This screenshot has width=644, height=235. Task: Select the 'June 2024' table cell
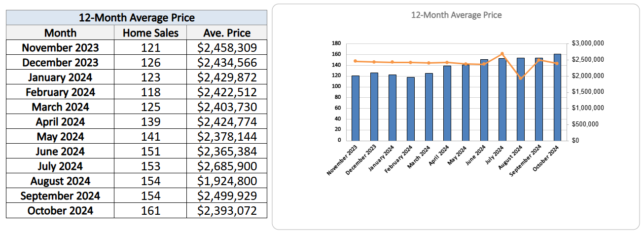click(x=60, y=151)
